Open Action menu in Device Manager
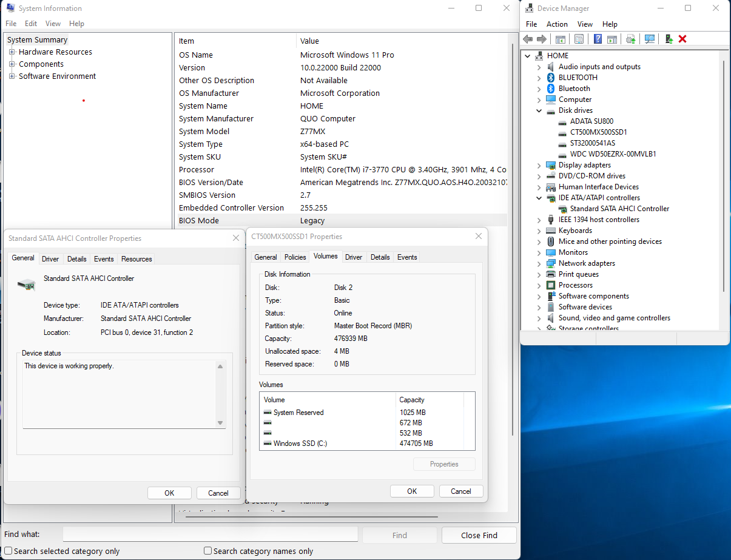Screen dimensions: 731x560 557,24
